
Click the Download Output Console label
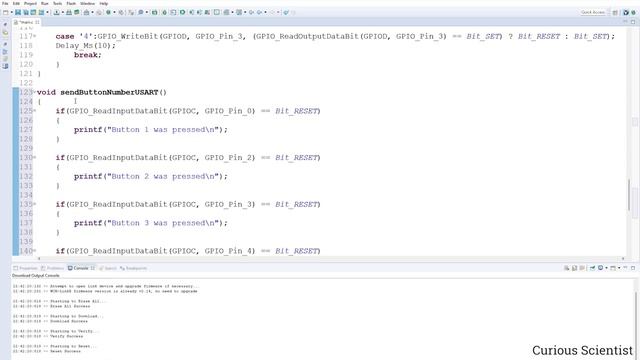click(36, 276)
